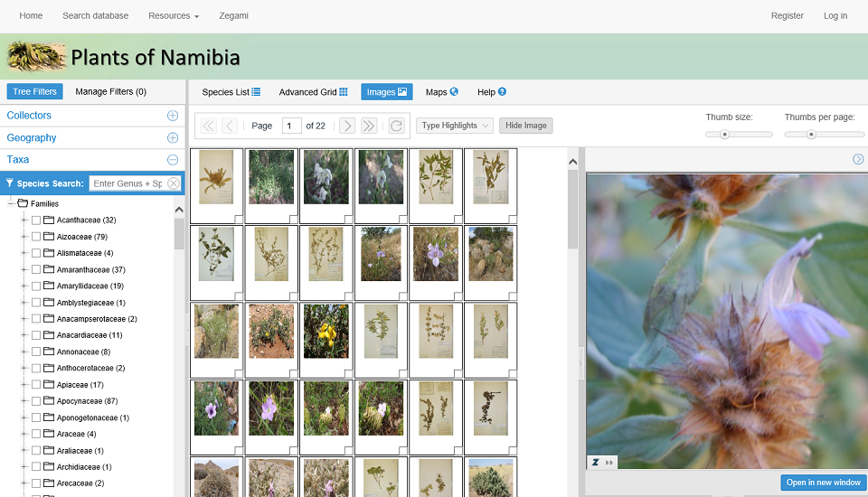The width and height of the screenshot is (868, 497).
Task: Switch to the Advanced Grid tab
Action: (314, 92)
